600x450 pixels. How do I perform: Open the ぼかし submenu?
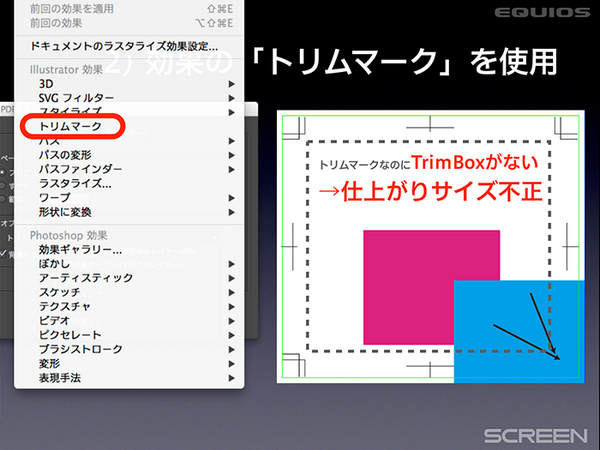(x=129, y=264)
